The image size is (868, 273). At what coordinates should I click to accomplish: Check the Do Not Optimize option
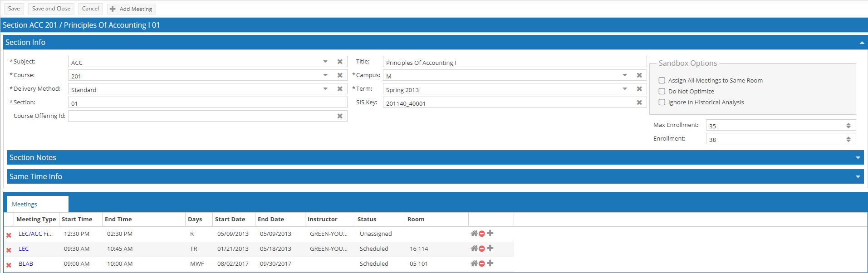tap(662, 91)
